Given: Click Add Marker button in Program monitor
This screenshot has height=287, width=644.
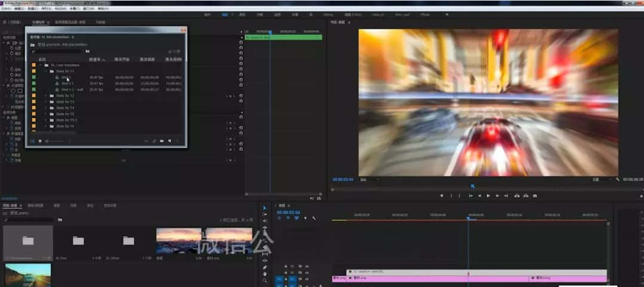Looking at the screenshot, I should click(x=442, y=196).
